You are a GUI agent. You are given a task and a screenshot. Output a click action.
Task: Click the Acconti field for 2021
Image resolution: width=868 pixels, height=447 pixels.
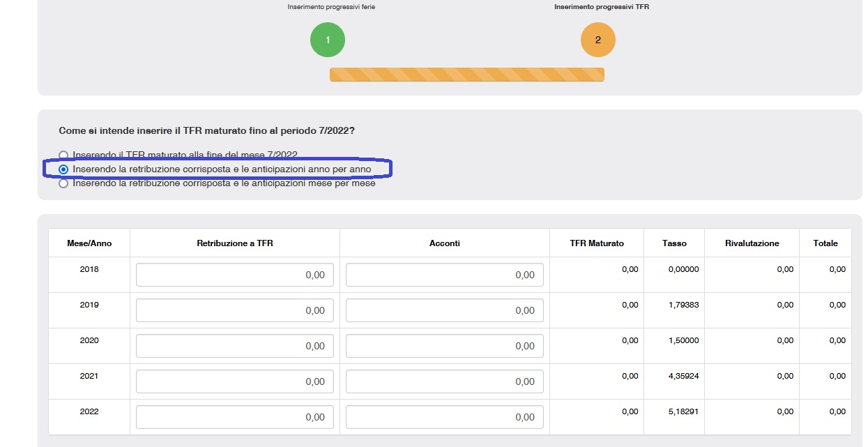coord(444,381)
